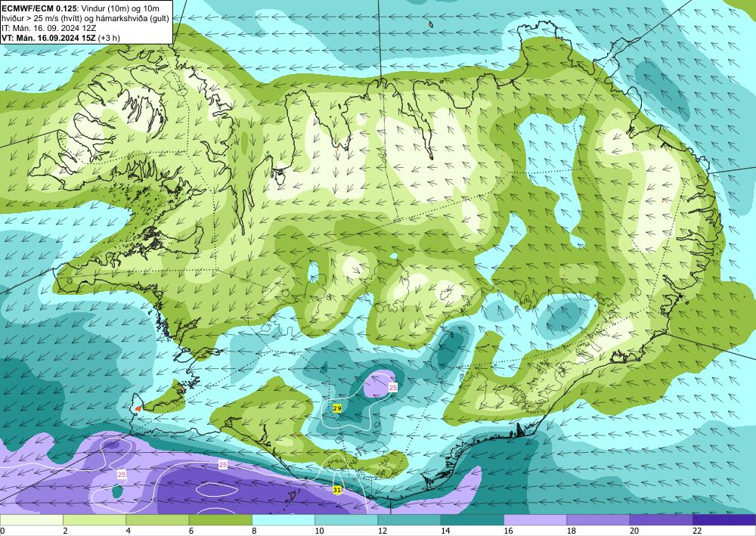This screenshot has height=536, width=756.
Task: Select the 10–12 m/s light teal legend swatch
Action: point(346,519)
